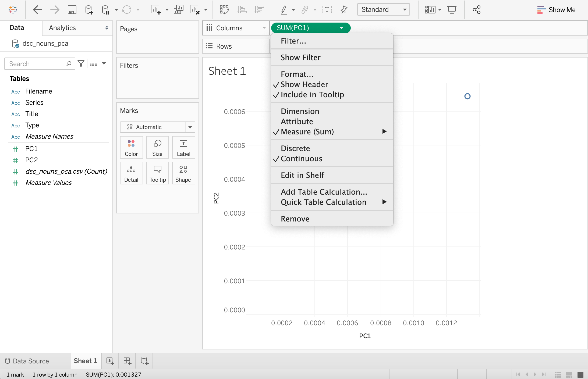Click the Presentation Mode icon
Screen dimensions: 588x379
coord(452,10)
